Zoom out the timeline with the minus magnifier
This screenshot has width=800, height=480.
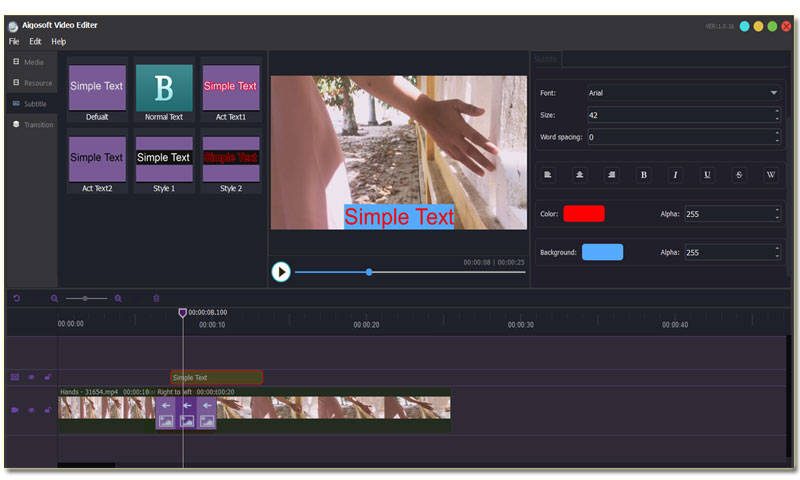pos(55,298)
